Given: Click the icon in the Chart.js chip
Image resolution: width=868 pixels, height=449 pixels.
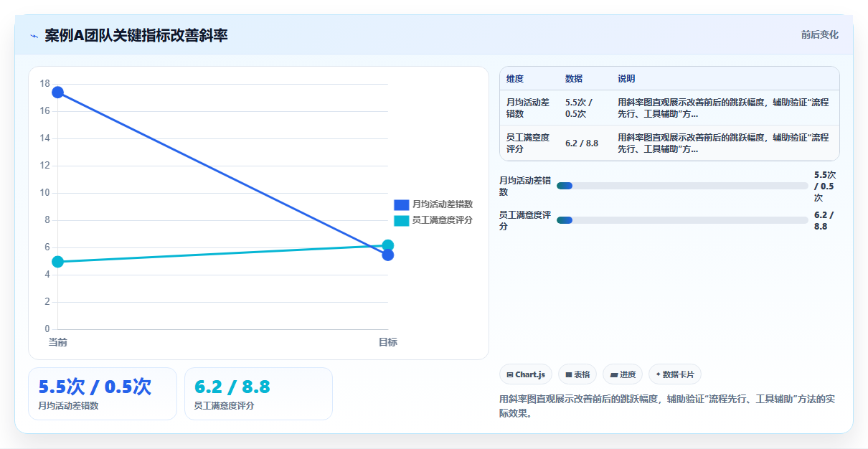Looking at the screenshot, I should coord(510,374).
